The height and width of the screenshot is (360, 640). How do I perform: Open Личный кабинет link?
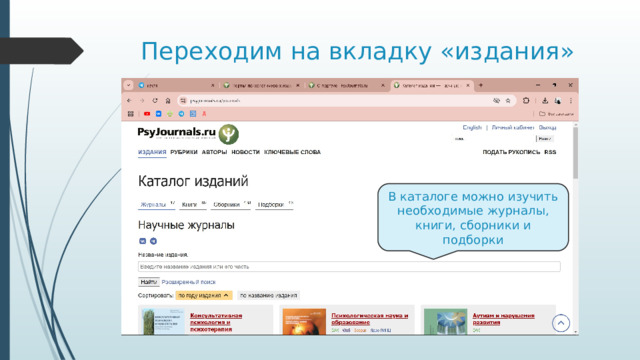pos(513,127)
